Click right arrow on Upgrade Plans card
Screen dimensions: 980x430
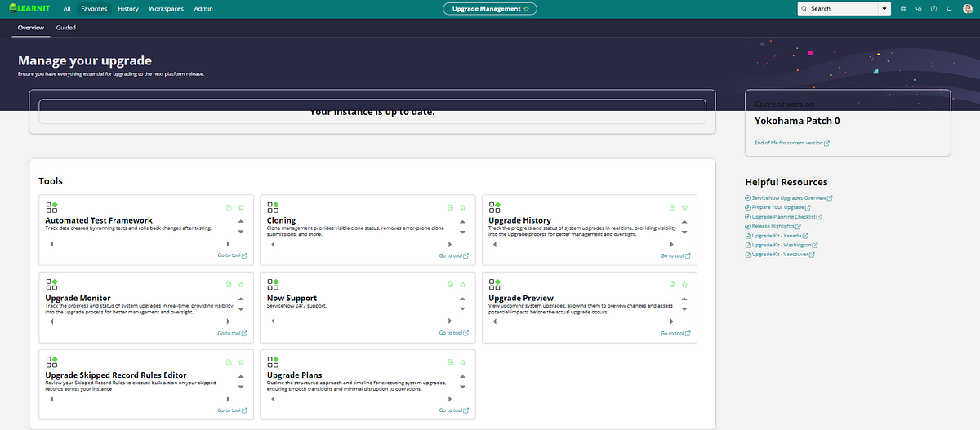pos(449,399)
